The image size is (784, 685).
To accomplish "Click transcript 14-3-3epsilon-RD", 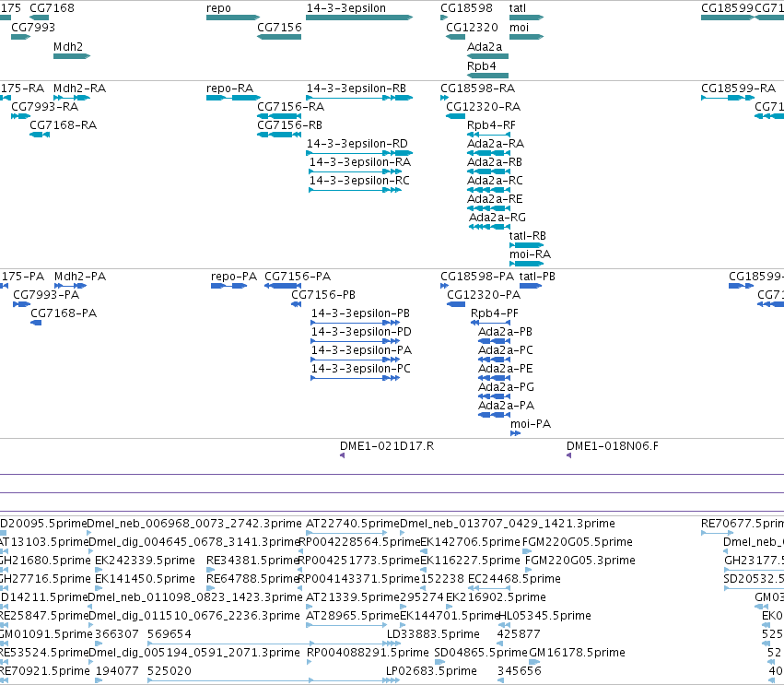I will pos(359,153).
